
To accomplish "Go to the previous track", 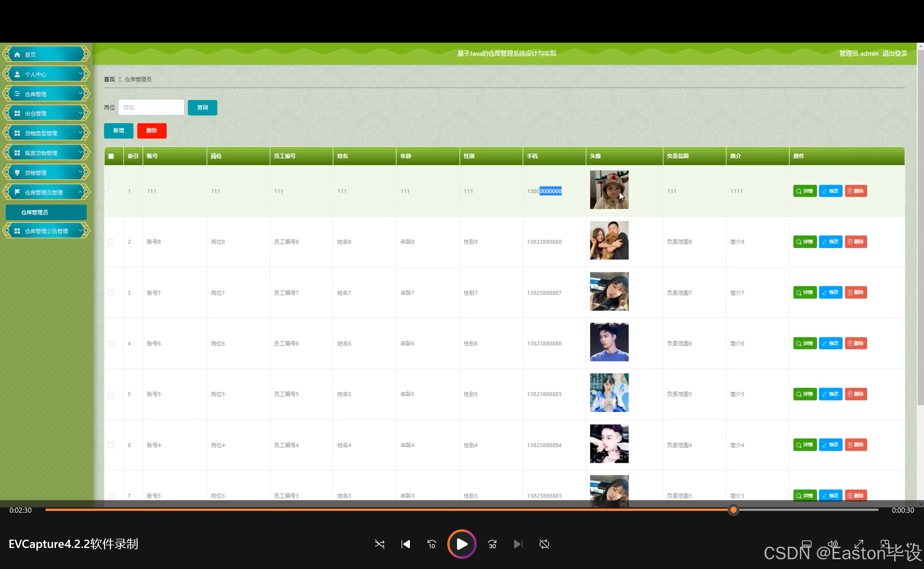I will click(x=405, y=544).
